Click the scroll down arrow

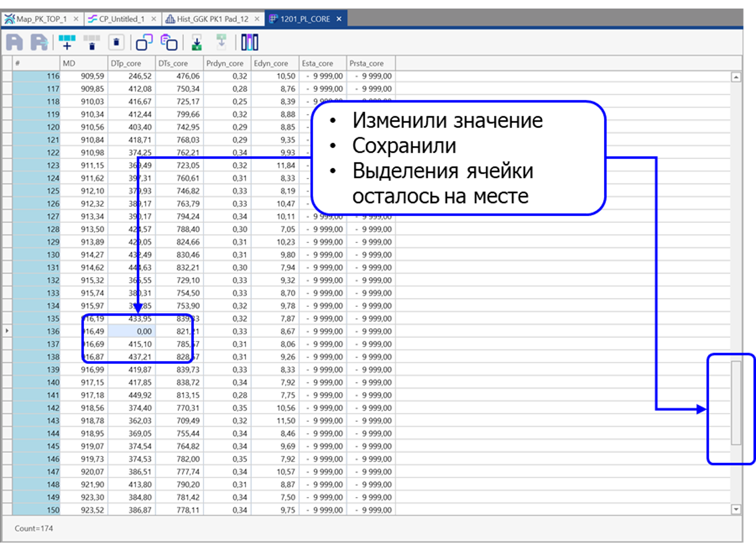click(x=735, y=509)
